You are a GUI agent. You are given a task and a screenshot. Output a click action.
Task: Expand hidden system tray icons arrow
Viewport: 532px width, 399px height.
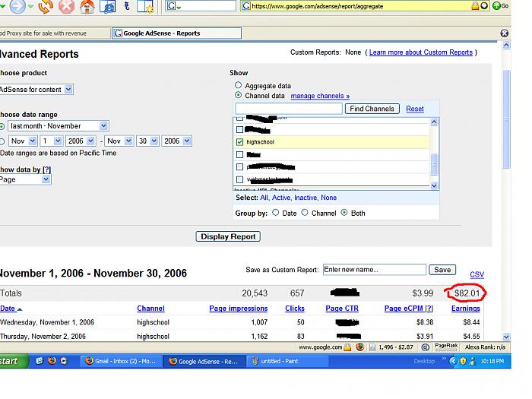point(453,361)
